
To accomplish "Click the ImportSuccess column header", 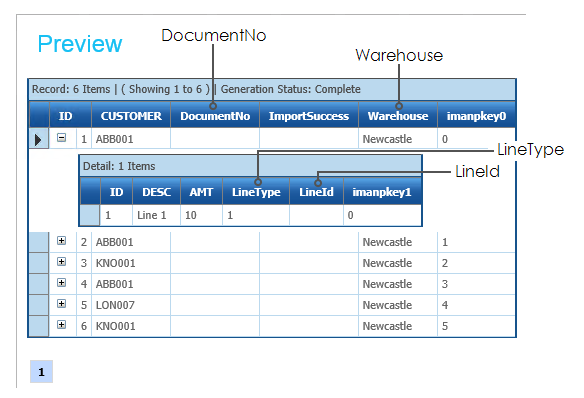I will (309, 116).
